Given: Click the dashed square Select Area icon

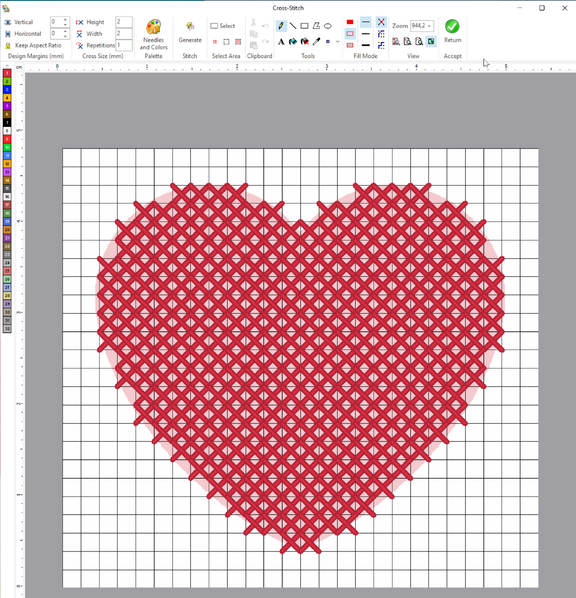Looking at the screenshot, I should click(x=226, y=42).
